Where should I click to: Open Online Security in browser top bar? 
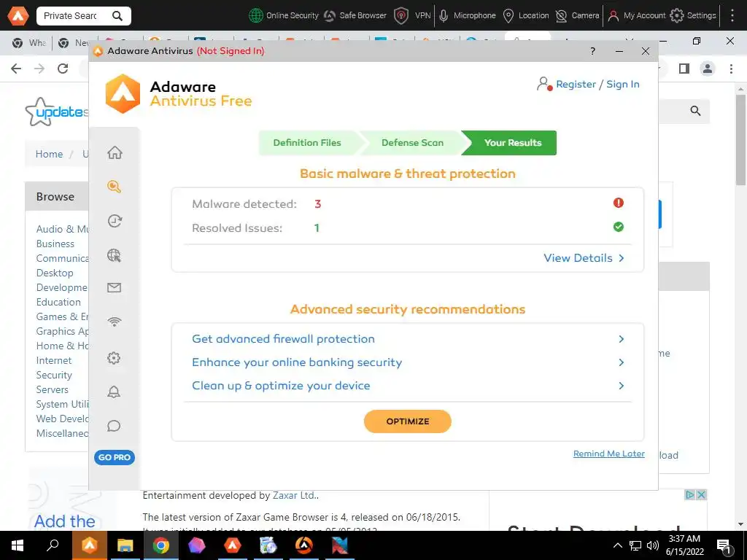tap(284, 16)
